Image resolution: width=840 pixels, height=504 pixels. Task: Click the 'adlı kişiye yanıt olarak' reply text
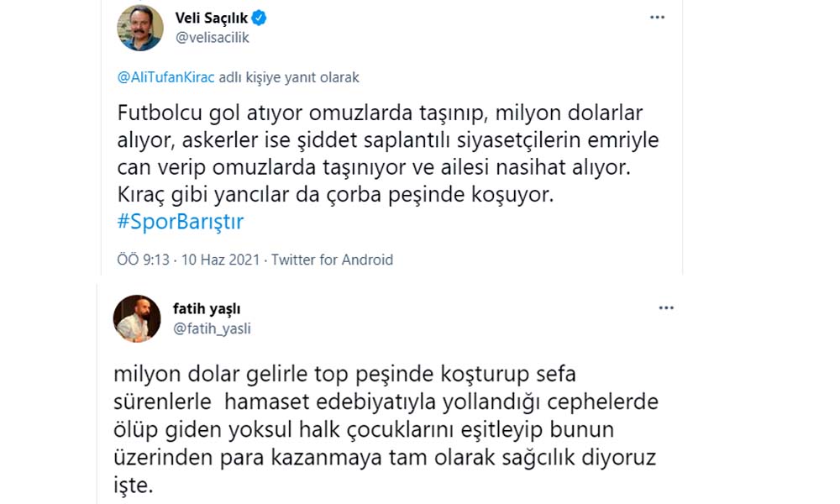(x=289, y=77)
